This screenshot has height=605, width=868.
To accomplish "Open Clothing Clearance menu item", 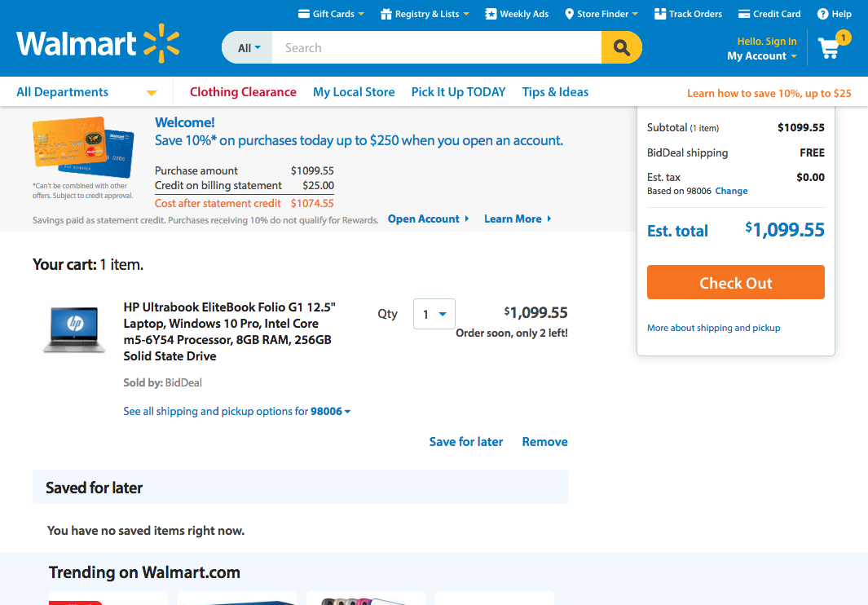I will 243,92.
